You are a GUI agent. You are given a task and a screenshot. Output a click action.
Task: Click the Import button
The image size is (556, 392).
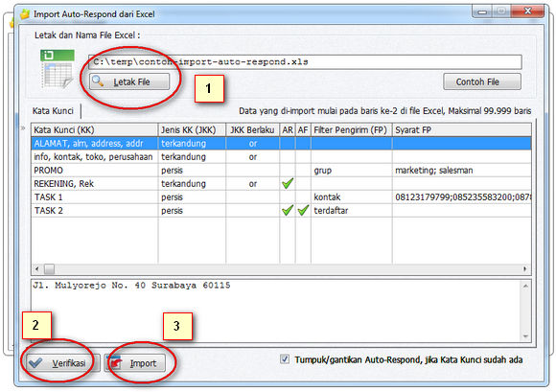point(135,363)
